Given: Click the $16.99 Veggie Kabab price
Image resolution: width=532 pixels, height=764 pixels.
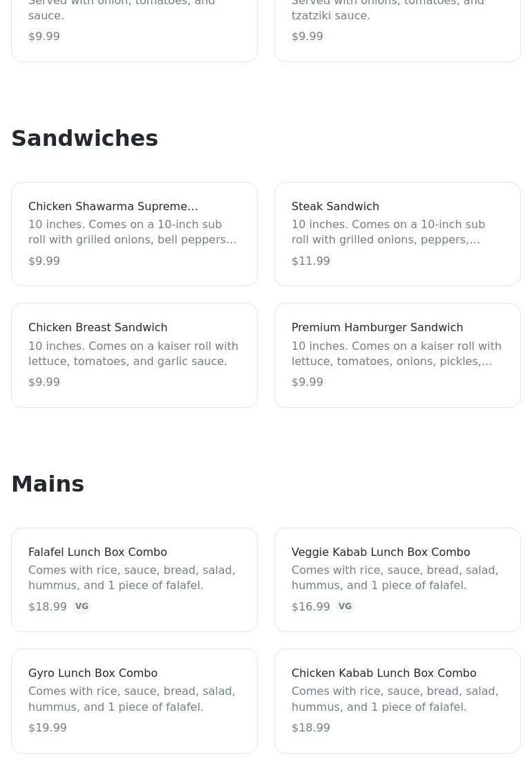Looking at the screenshot, I should [310, 606].
